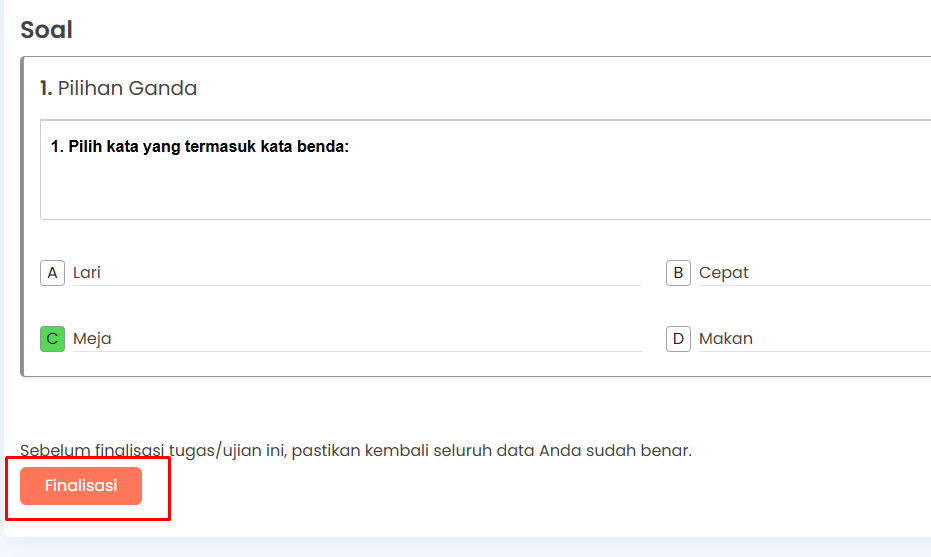Select the answer text Lari
The image size is (931, 557).
pos(87,273)
